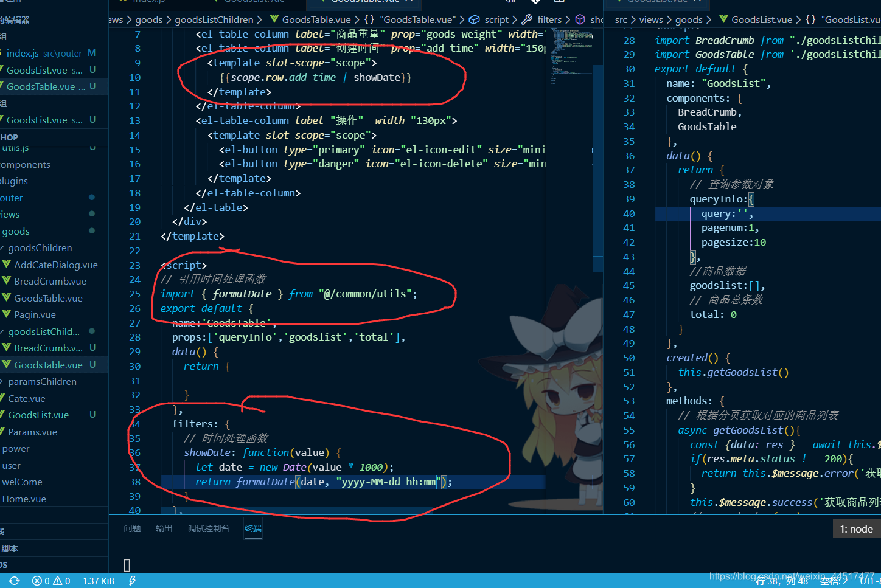Open GoodsList.vue below Cate.vue in file tree
Screen dimensions: 881x588
coord(38,415)
